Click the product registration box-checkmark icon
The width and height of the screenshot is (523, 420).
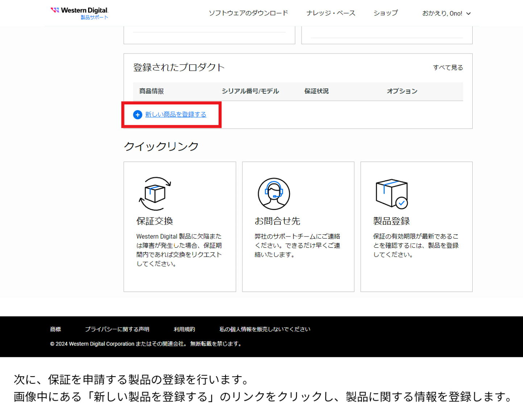click(392, 194)
